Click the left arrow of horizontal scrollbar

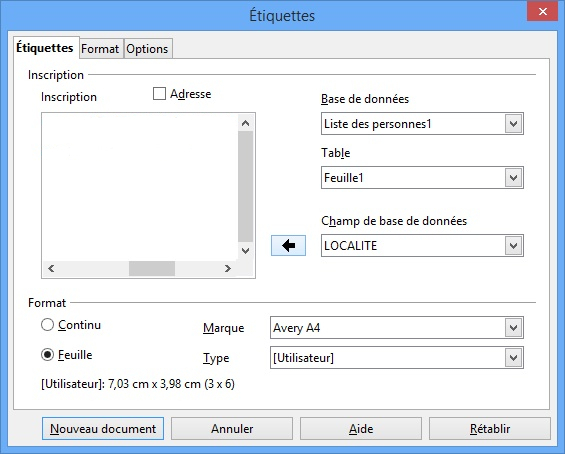51,268
